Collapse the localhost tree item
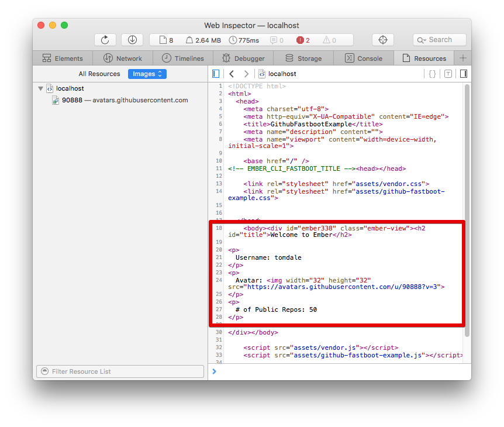Screen dimensions: 504x427 40,88
